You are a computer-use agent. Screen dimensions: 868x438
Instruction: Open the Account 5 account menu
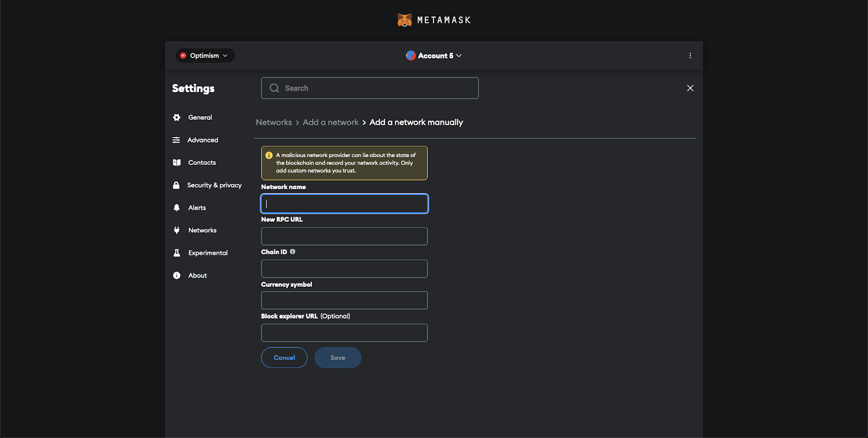tap(434, 55)
